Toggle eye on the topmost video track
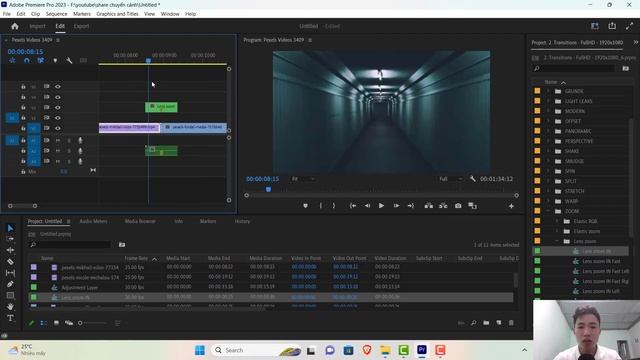The image size is (640, 360). click(58, 87)
